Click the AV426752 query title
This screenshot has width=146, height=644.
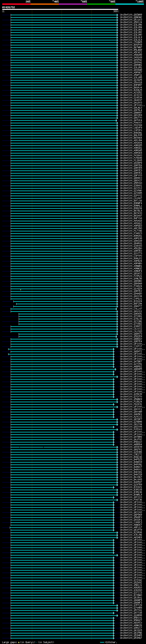[x=8, y=7]
